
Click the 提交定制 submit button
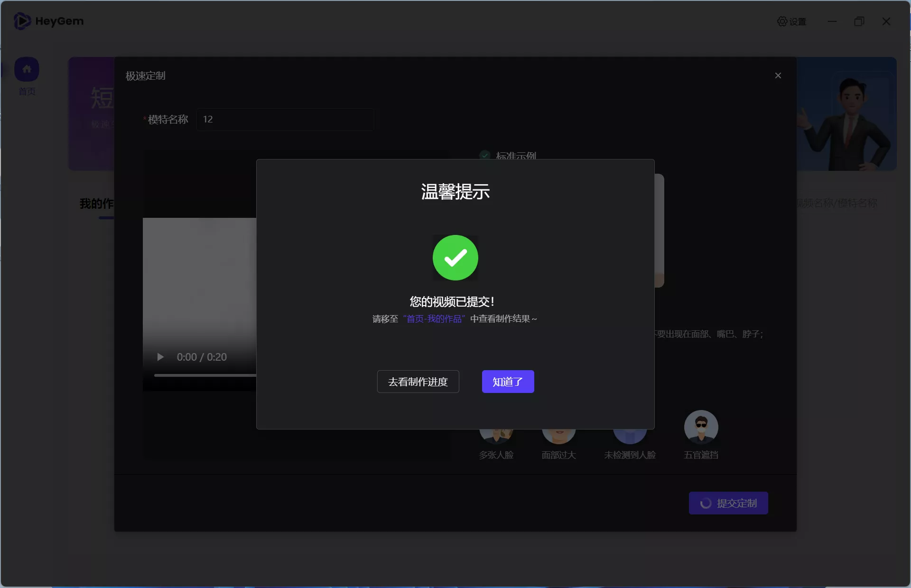tap(728, 503)
